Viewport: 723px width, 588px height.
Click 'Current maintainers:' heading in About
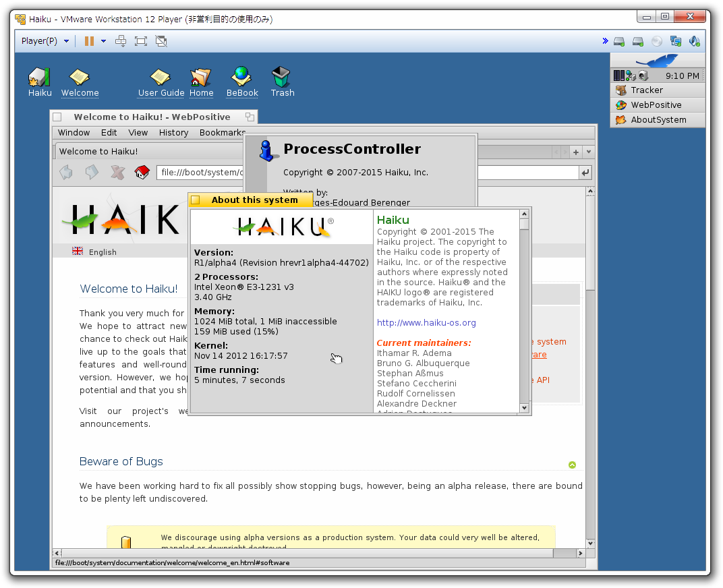tap(424, 343)
